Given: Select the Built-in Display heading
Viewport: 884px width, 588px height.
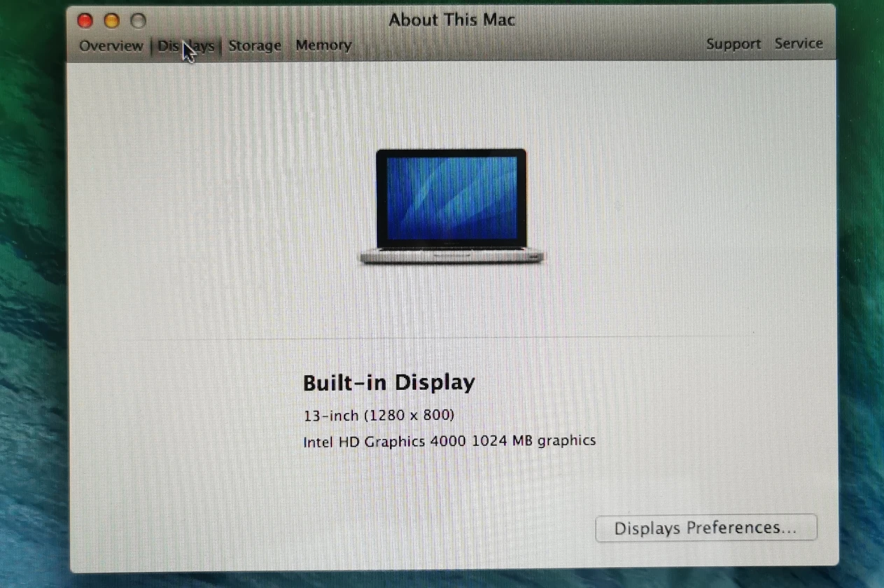Looking at the screenshot, I should click(x=388, y=383).
